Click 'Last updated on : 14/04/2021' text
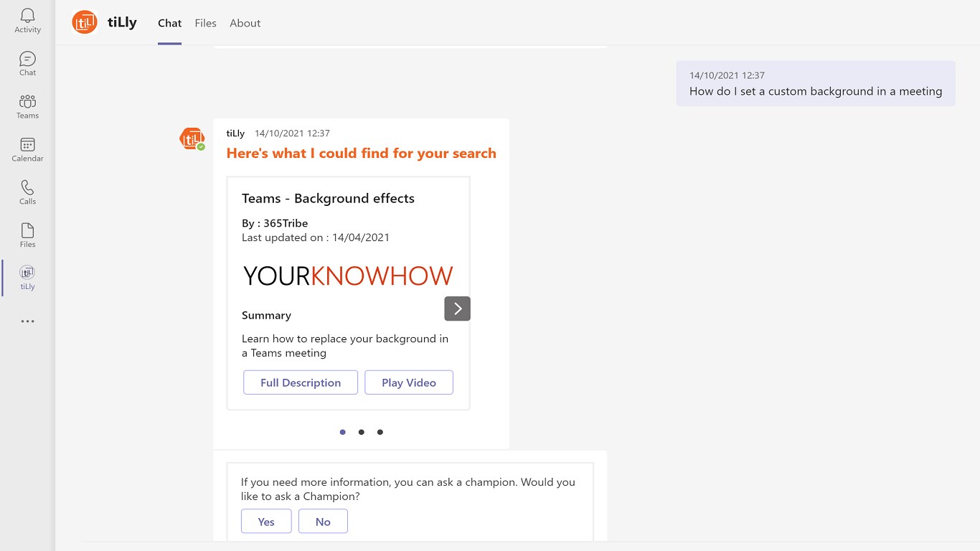The image size is (980, 551). 316,237
